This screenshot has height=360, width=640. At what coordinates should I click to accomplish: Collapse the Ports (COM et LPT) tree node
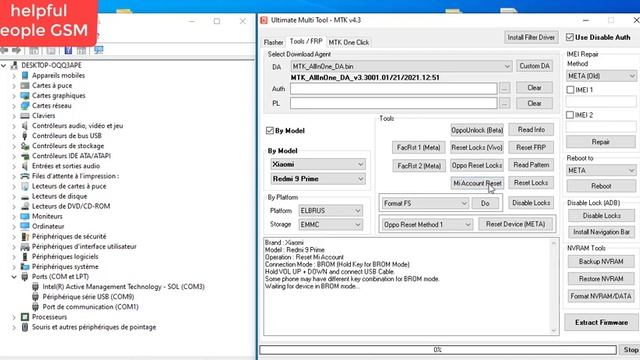14,277
